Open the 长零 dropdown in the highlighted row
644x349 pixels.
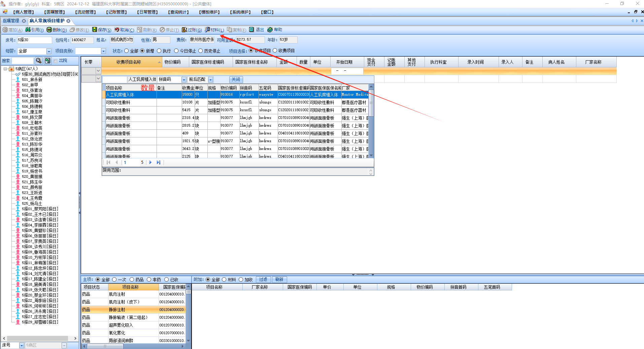click(x=98, y=71)
